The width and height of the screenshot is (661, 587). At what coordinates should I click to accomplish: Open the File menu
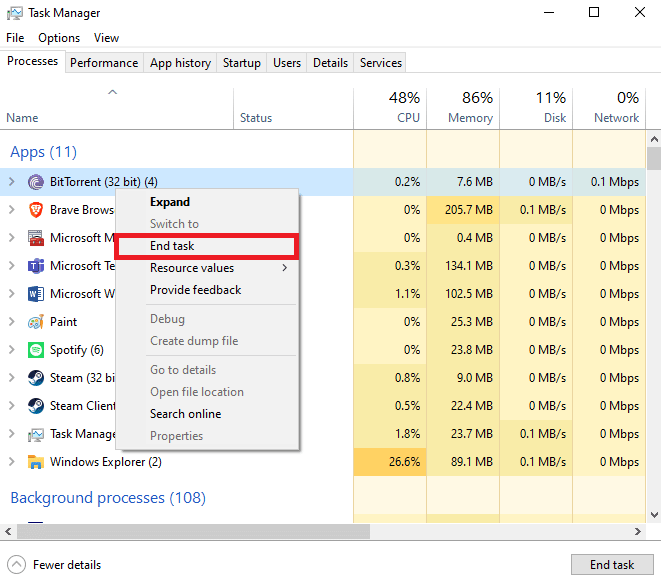pos(15,38)
